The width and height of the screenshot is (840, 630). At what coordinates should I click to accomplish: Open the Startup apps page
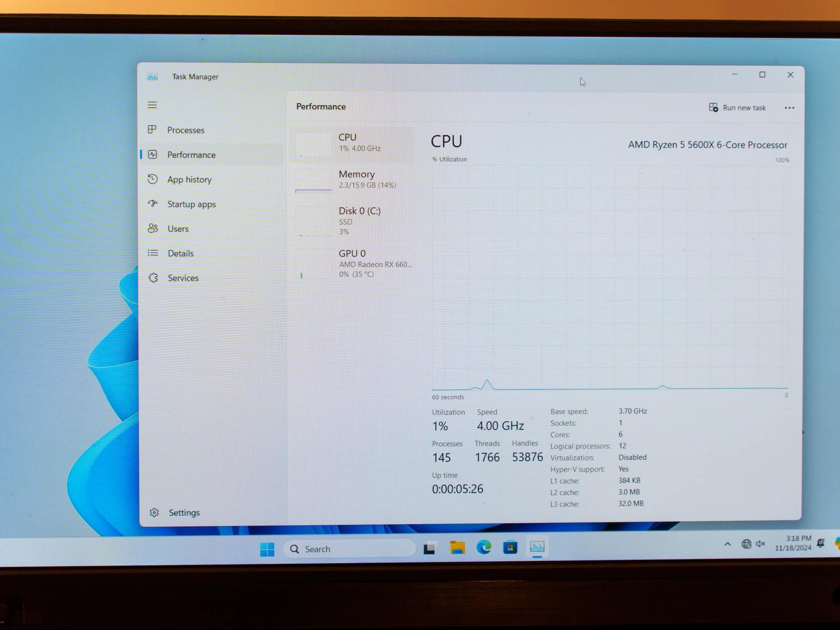pos(192,204)
